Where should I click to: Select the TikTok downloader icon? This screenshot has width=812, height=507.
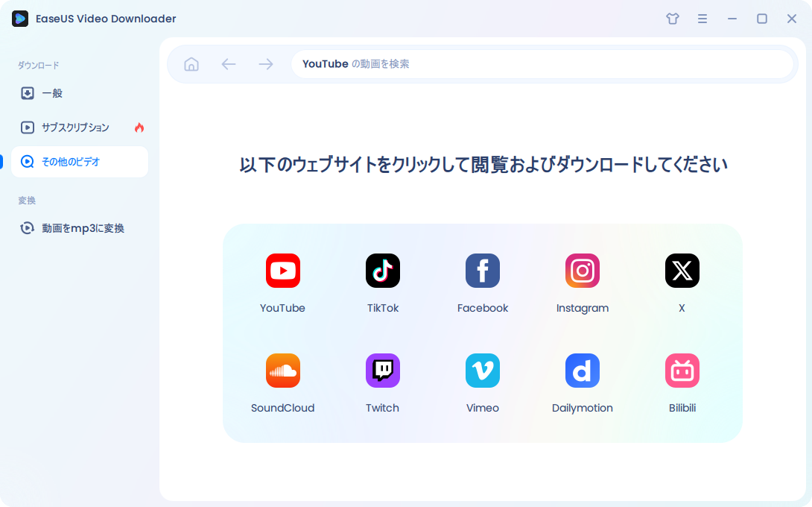pos(383,271)
